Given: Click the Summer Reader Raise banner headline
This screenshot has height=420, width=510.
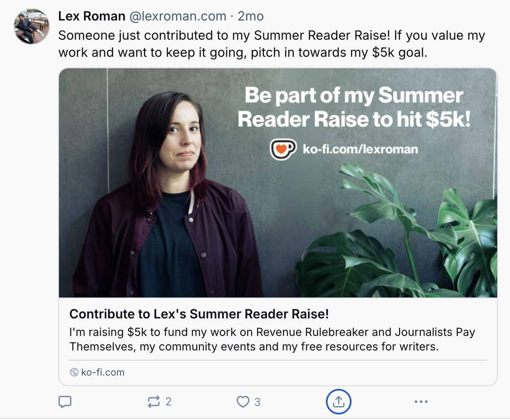Looking at the screenshot, I should [354, 107].
